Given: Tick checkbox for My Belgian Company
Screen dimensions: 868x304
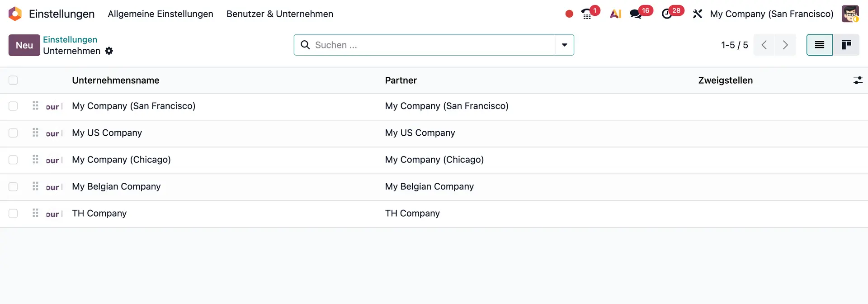Looking at the screenshot, I should pyautogui.click(x=13, y=187).
